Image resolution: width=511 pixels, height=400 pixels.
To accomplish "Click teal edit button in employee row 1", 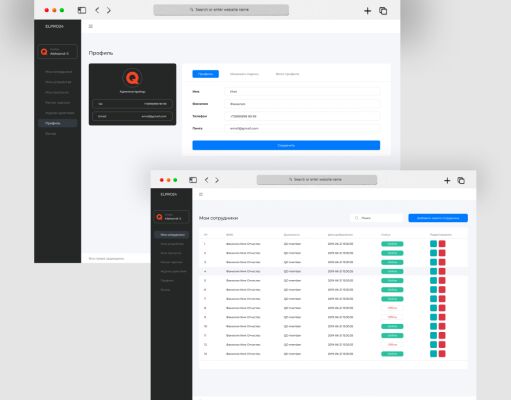I will 433,244.
